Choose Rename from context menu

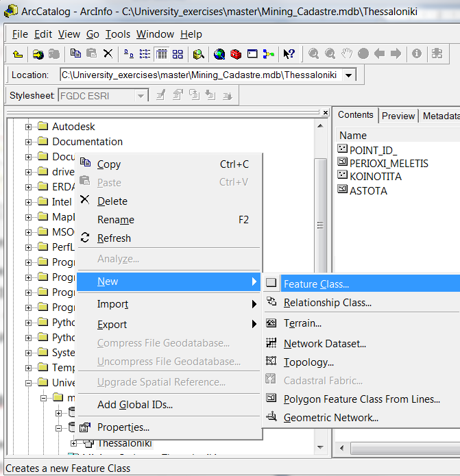pyautogui.click(x=169, y=219)
